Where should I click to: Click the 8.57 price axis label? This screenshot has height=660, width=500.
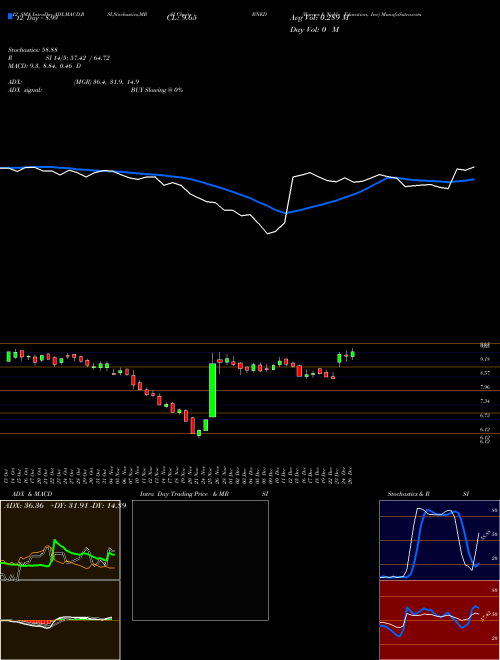pos(485,373)
